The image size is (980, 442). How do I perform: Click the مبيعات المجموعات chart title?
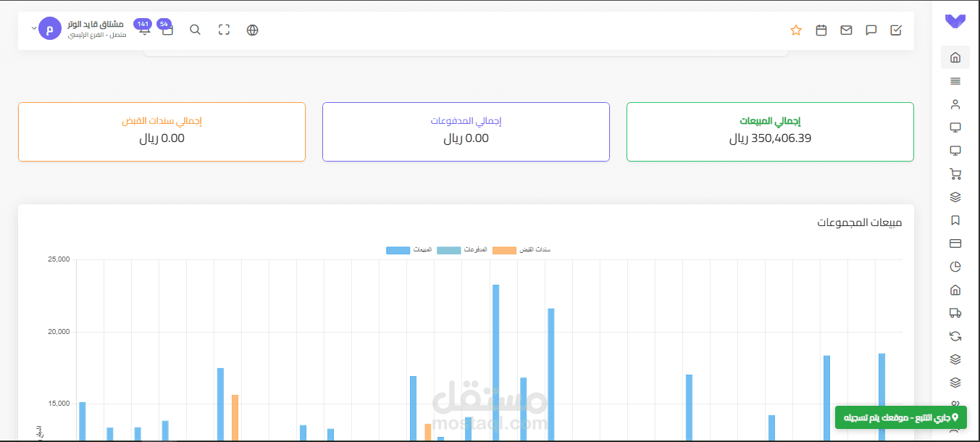point(860,222)
